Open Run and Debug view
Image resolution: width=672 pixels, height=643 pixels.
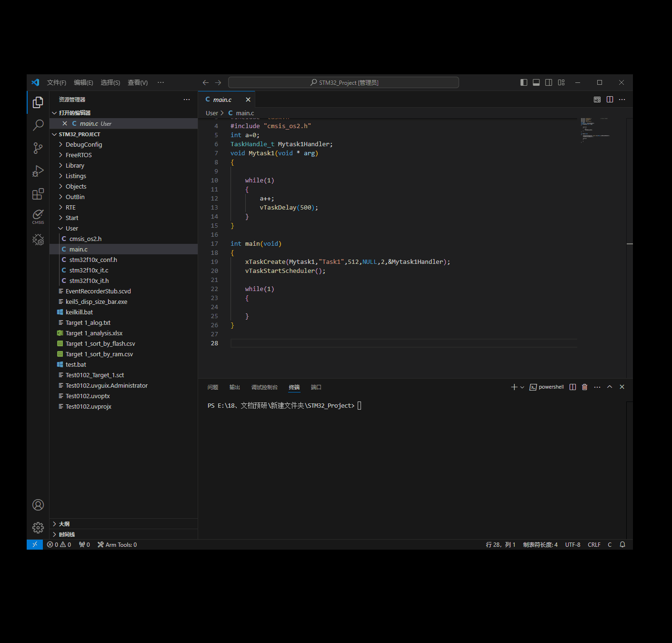38,171
